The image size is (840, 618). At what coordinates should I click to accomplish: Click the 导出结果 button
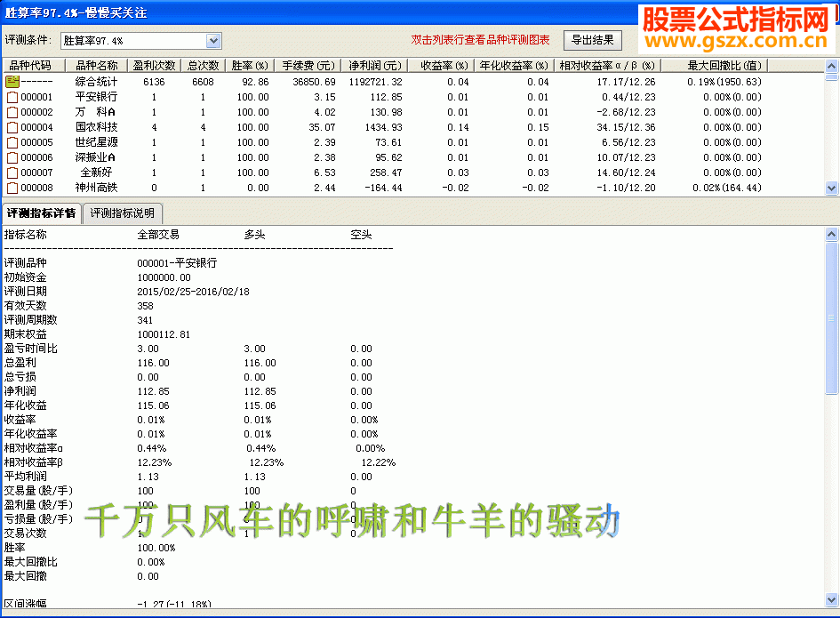pyautogui.click(x=593, y=40)
